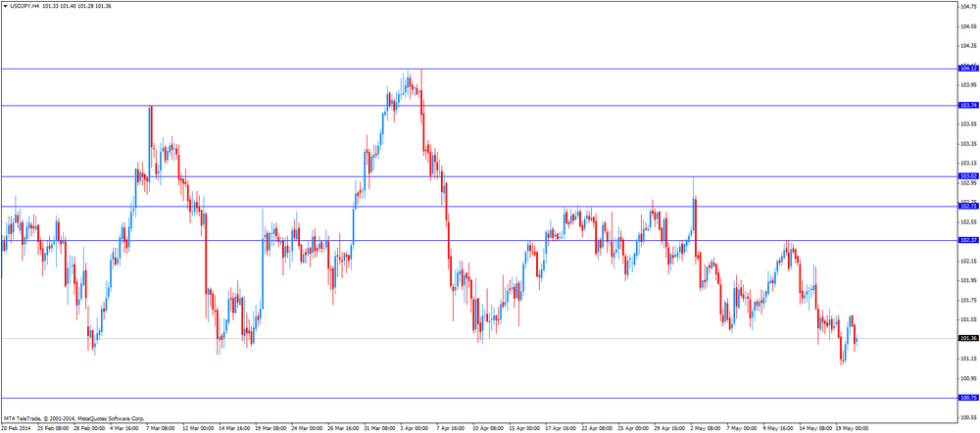Click the 20 Feb 2014 date label
Image resolution: width=980 pixels, height=433 pixels.
click(15, 429)
